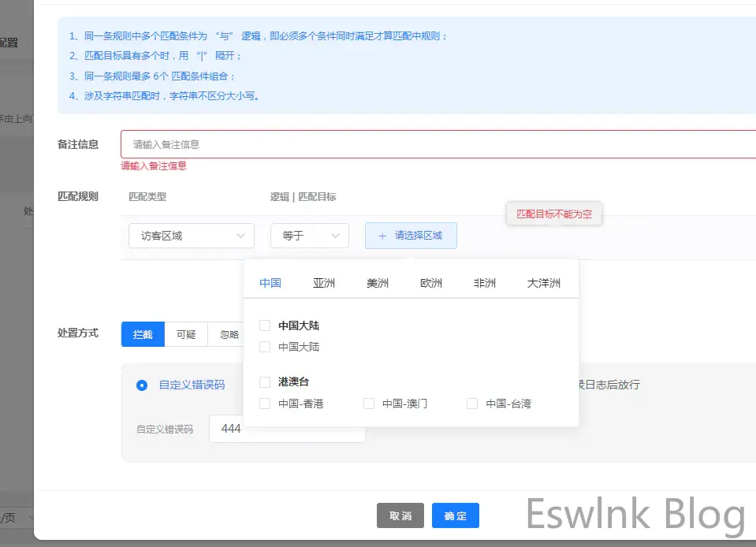Image resolution: width=756 pixels, height=547 pixels.
Task: Tick the 中国大陆 sub-item checkbox
Action: click(265, 347)
